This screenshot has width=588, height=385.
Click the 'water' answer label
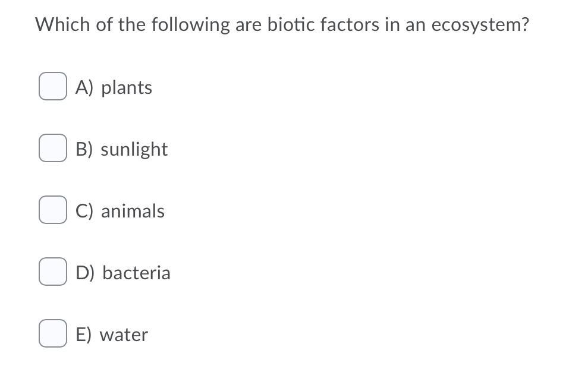click(124, 335)
